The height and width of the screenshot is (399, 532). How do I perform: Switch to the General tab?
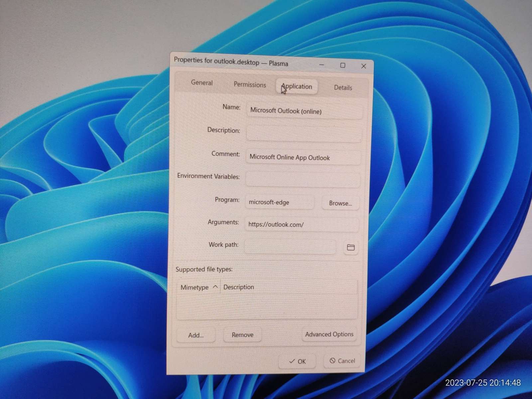coord(202,83)
